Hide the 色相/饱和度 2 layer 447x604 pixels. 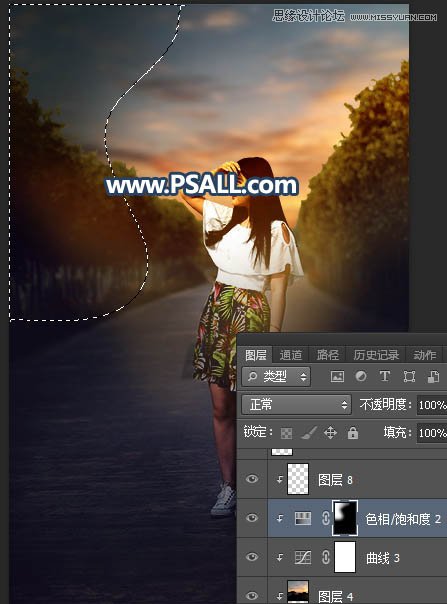click(x=252, y=518)
